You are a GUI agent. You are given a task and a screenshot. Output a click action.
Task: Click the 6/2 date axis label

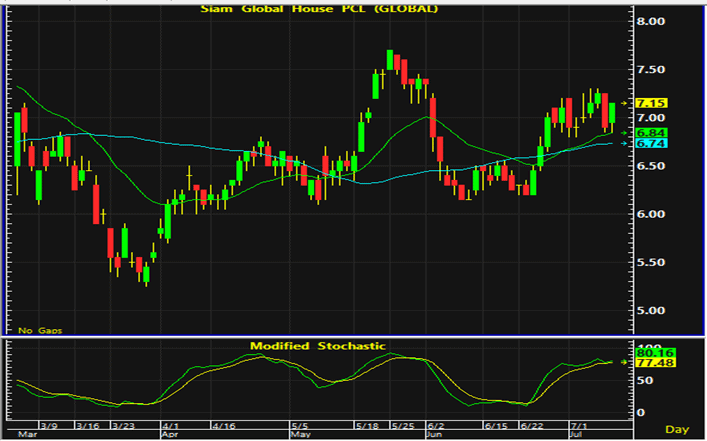[x=436, y=426]
